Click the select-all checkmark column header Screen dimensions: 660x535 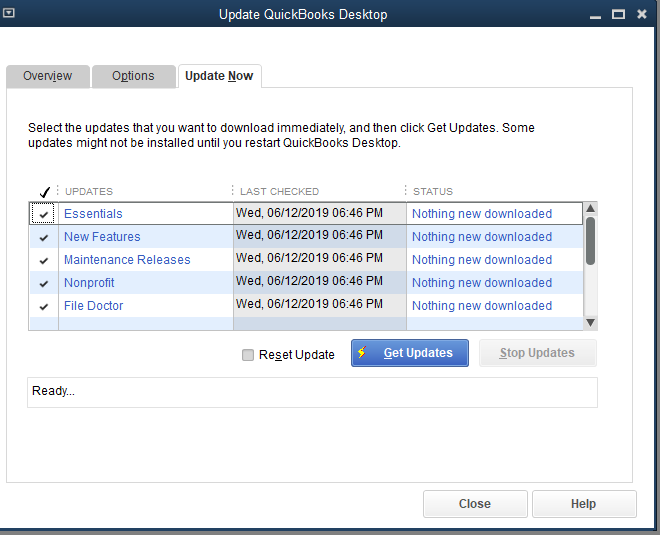(43, 192)
